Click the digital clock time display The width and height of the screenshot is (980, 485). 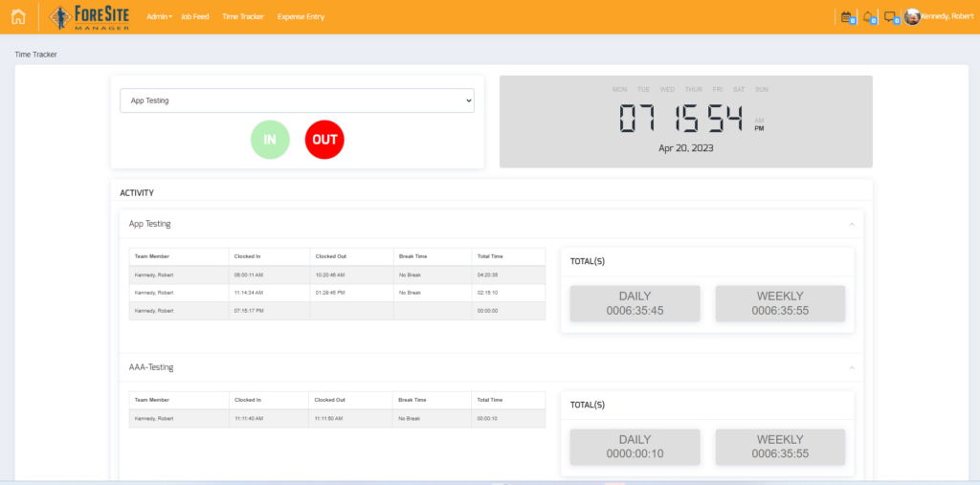680,120
